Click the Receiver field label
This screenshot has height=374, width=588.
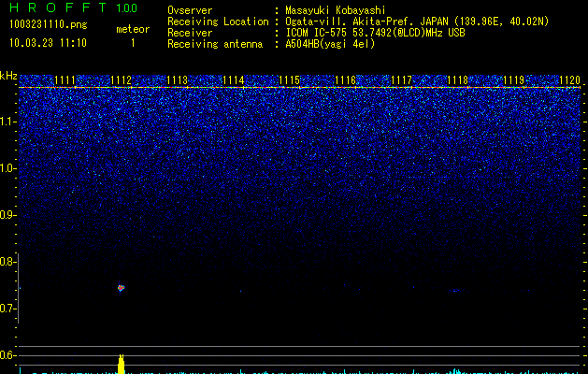[x=190, y=33]
